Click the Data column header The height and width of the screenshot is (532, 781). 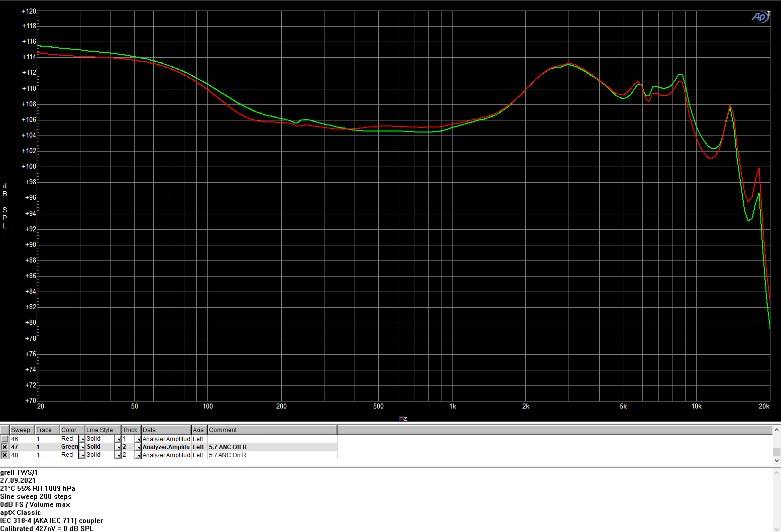166,430
